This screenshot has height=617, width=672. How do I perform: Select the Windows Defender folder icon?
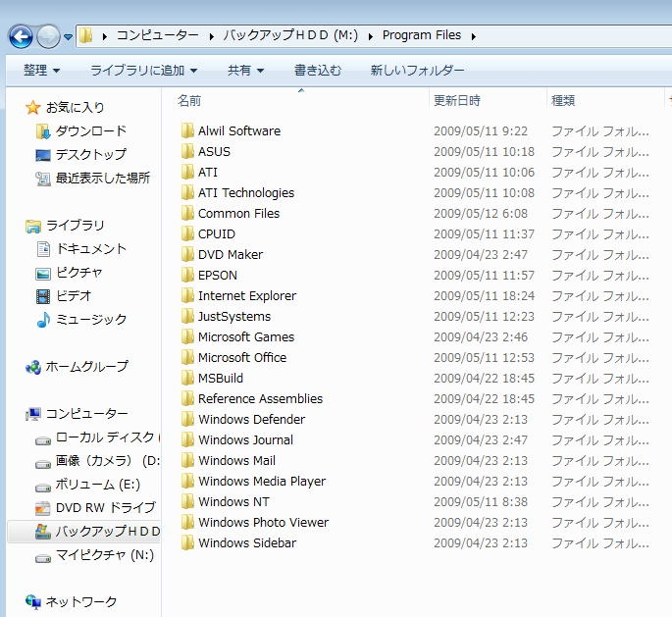coord(187,419)
